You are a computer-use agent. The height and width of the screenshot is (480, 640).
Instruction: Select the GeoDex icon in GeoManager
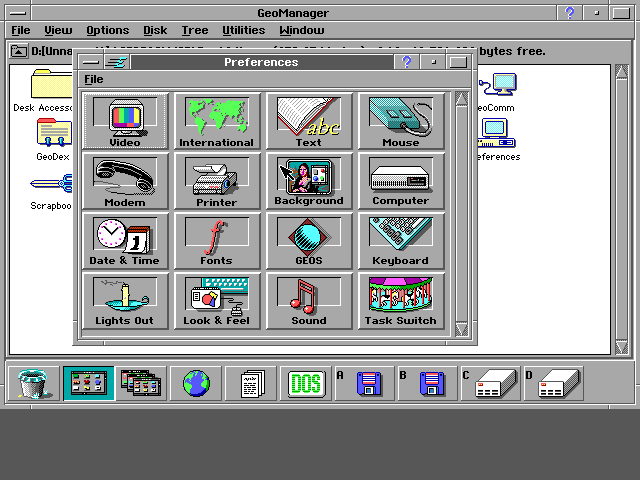pyautogui.click(x=53, y=140)
